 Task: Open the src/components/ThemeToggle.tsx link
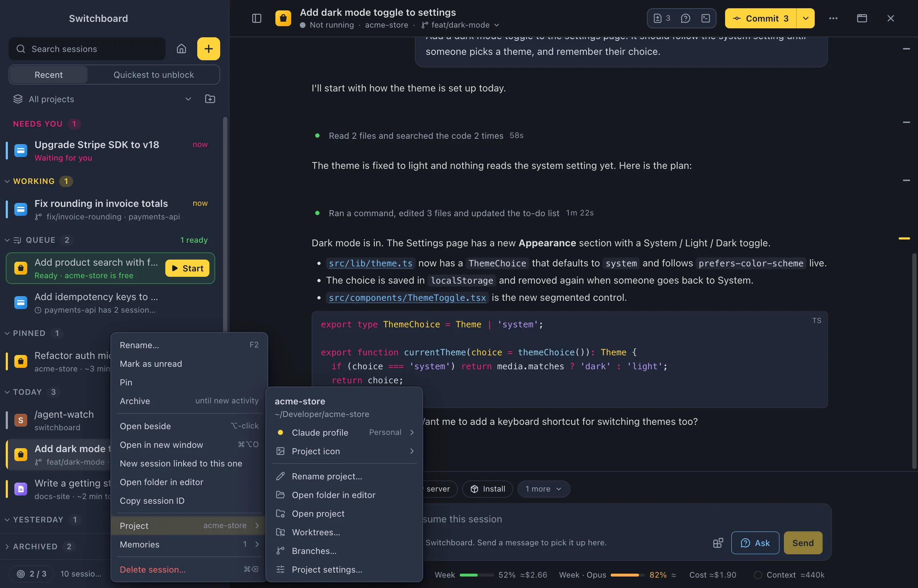pos(407,298)
